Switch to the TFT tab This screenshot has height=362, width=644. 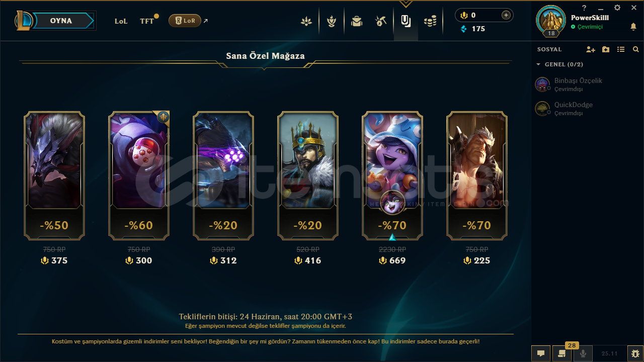pyautogui.click(x=147, y=21)
